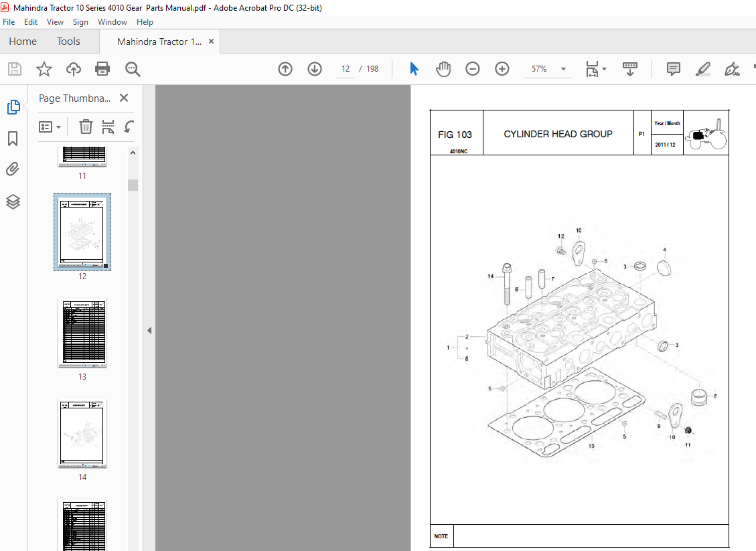Image resolution: width=756 pixels, height=551 pixels.
Task: Click the page number field showing 12
Action: (x=346, y=69)
